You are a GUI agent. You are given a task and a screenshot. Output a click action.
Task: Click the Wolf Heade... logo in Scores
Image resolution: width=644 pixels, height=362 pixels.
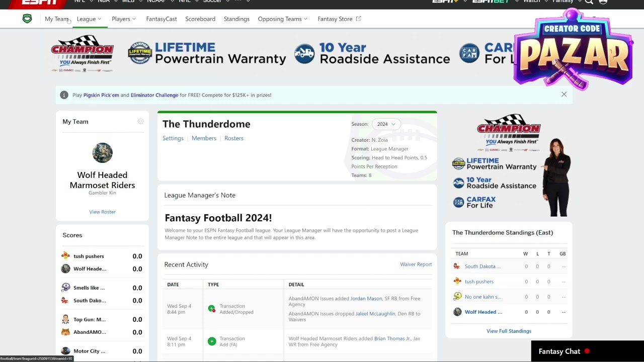coord(65,268)
